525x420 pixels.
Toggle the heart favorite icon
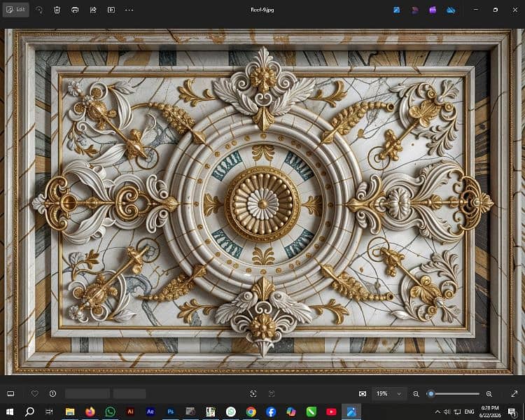[x=35, y=393]
